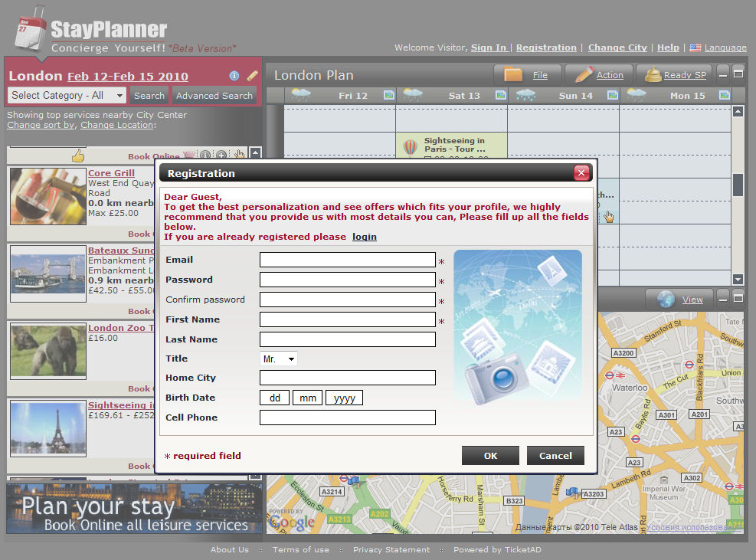Click the Change sort by link
The width and height of the screenshot is (756, 560).
pos(41,125)
